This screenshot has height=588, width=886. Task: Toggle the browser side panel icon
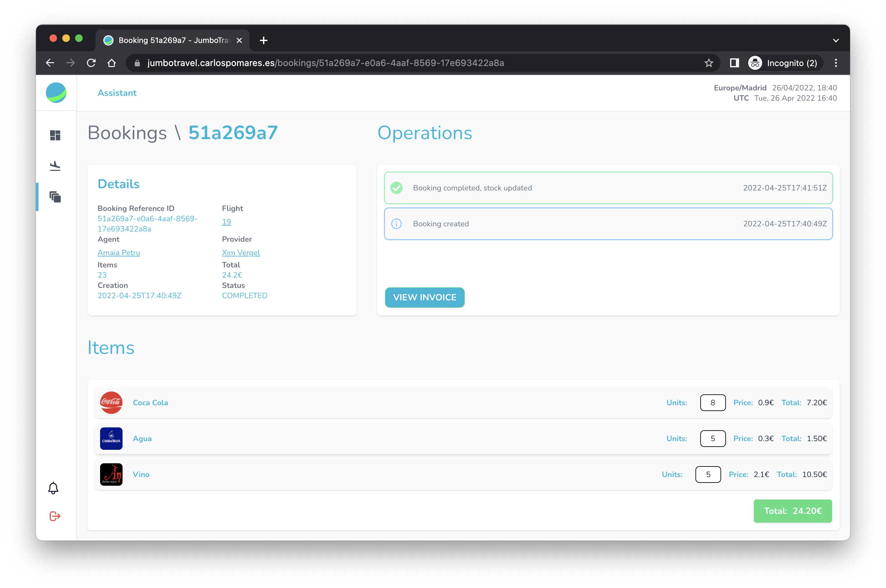pyautogui.click(x=734, y=63)
